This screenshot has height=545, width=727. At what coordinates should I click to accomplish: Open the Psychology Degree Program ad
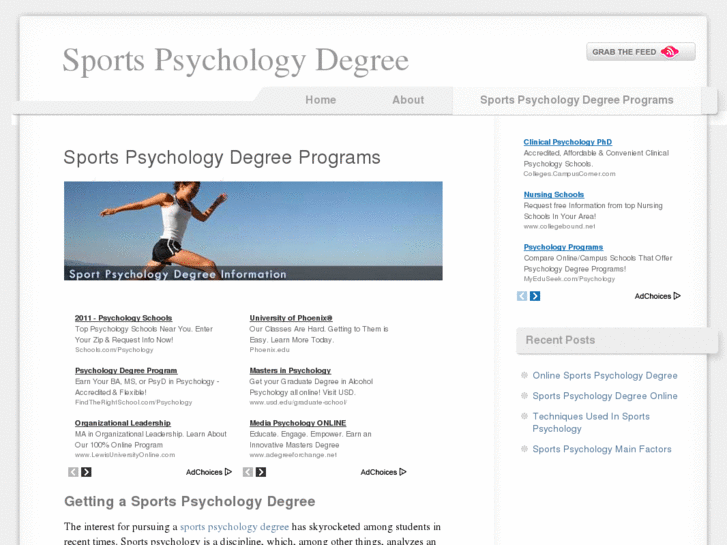[x=126, y=371]
